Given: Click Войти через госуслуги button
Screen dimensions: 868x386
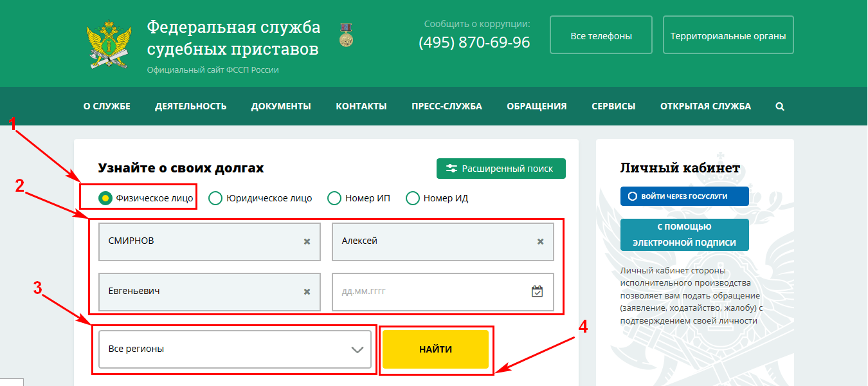Looking at the screenshot, I should (684, 196).
